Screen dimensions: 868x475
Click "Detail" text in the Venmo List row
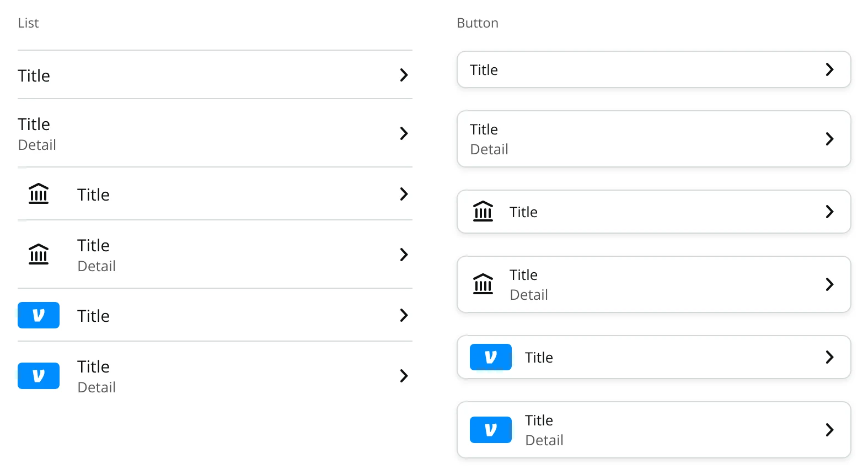(x=97, y=387)
